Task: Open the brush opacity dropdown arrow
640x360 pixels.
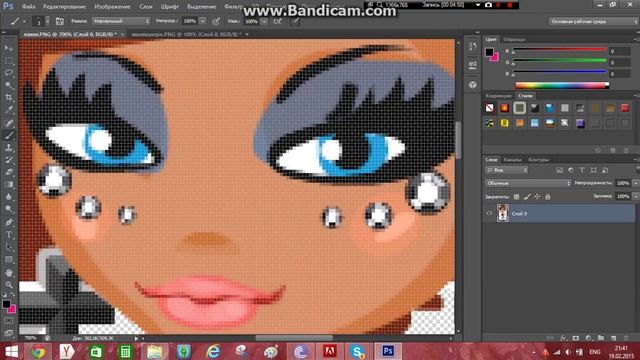Action: click(x=202, y=21)
